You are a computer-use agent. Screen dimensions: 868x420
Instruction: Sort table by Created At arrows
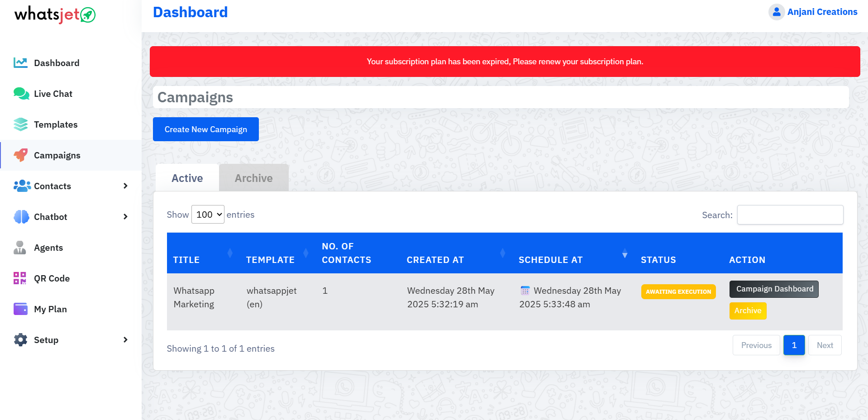point(503,253)
